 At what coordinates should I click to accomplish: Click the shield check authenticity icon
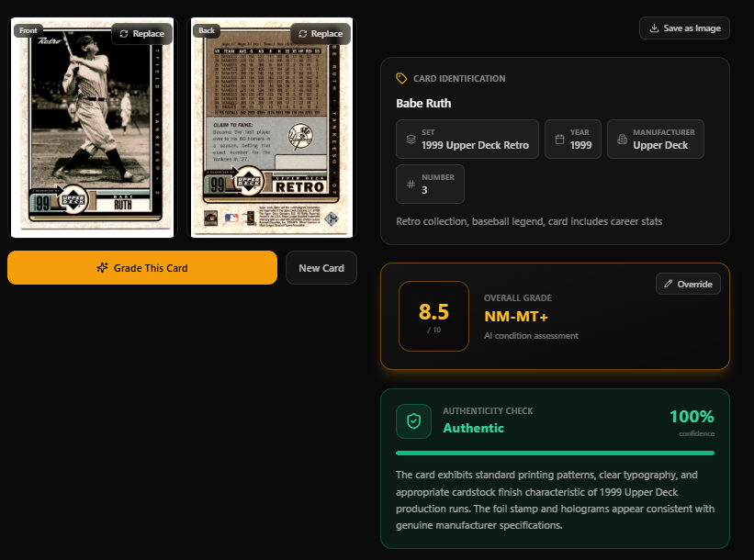(413, 421)
